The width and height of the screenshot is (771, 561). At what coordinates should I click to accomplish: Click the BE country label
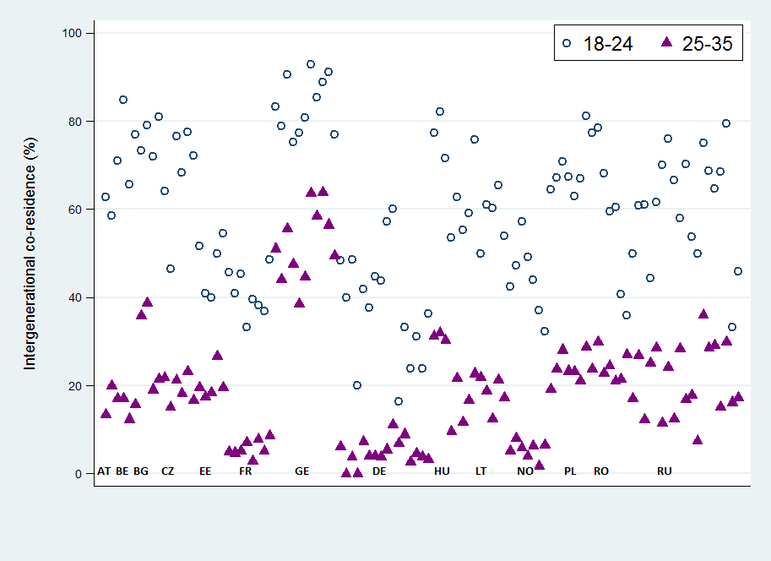(x=122, y=471)
